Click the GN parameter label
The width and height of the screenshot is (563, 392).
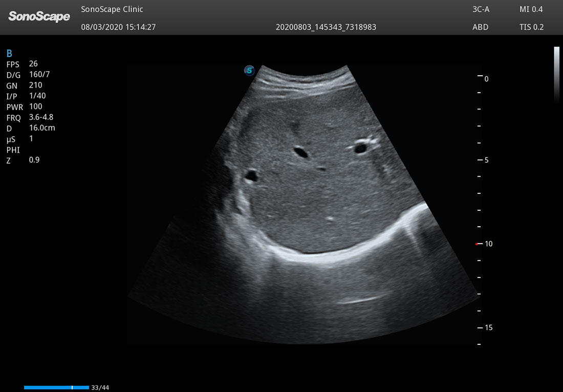pos(11,86)
